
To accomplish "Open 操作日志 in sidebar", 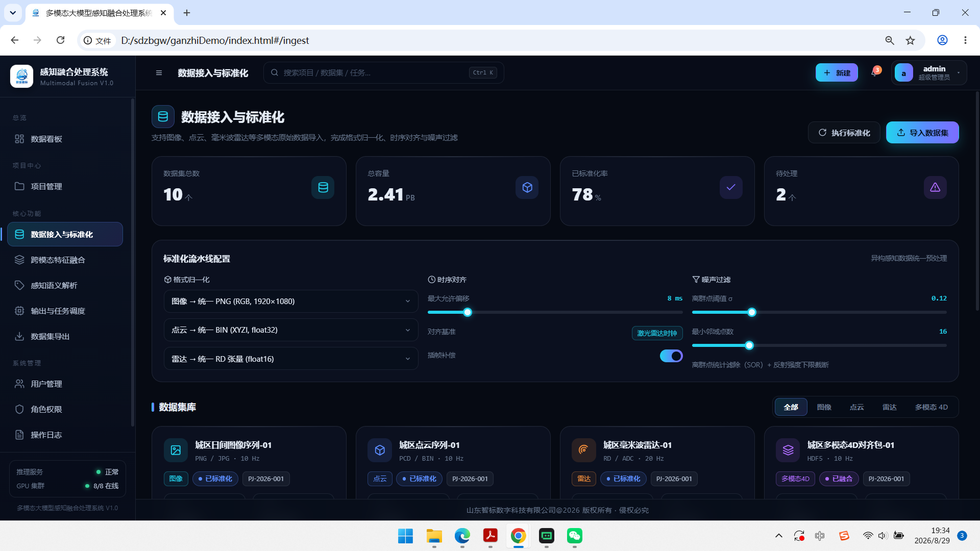I will (x=65, y=435).
